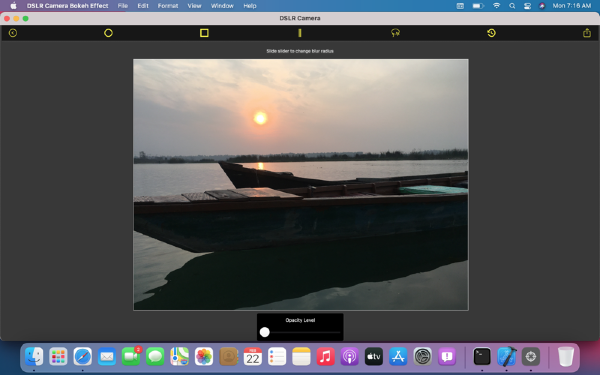The width and height of the screenshot is (600, 375).
Task: Open Xcode from the Dock
Action: pyautogui.click(x=507, y=357)
